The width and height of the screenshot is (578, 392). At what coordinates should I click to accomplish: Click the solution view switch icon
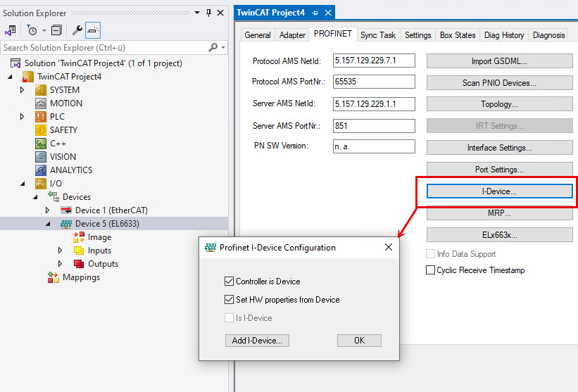(10, 30)
